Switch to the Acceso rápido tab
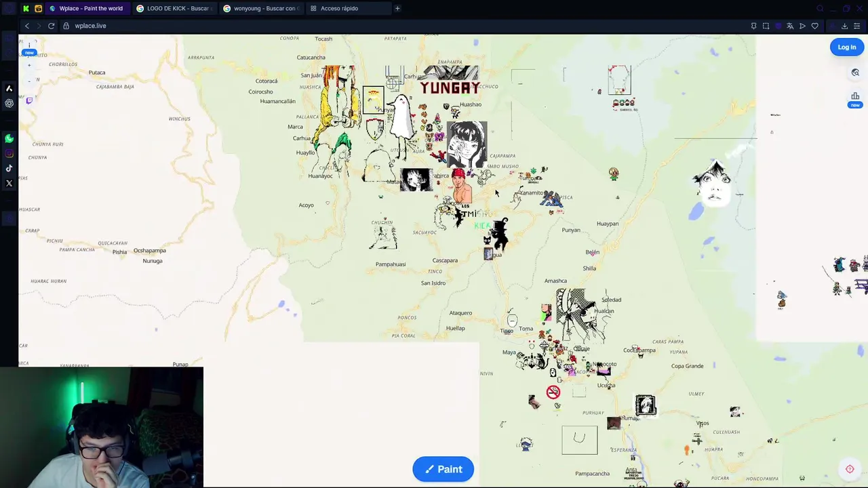Viewport: 868px width, 488px height. (x=347, y=8)
